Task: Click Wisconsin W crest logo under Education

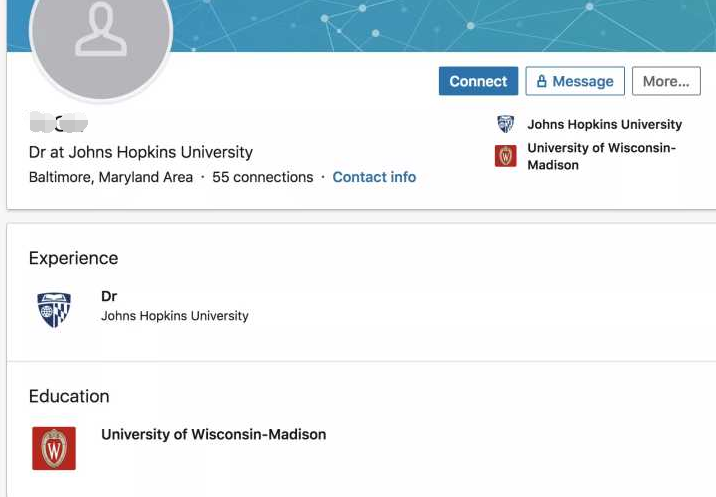Action: tap(54, 448)
